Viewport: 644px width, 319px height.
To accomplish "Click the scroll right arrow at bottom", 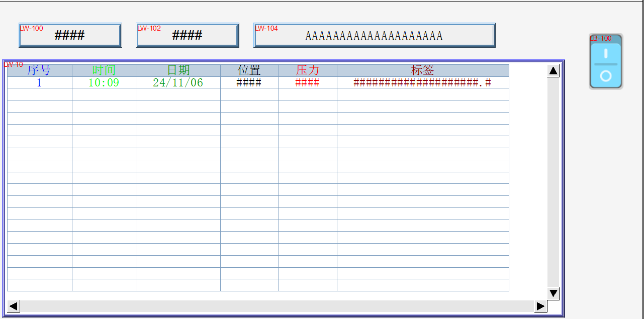I will (540, 306).
